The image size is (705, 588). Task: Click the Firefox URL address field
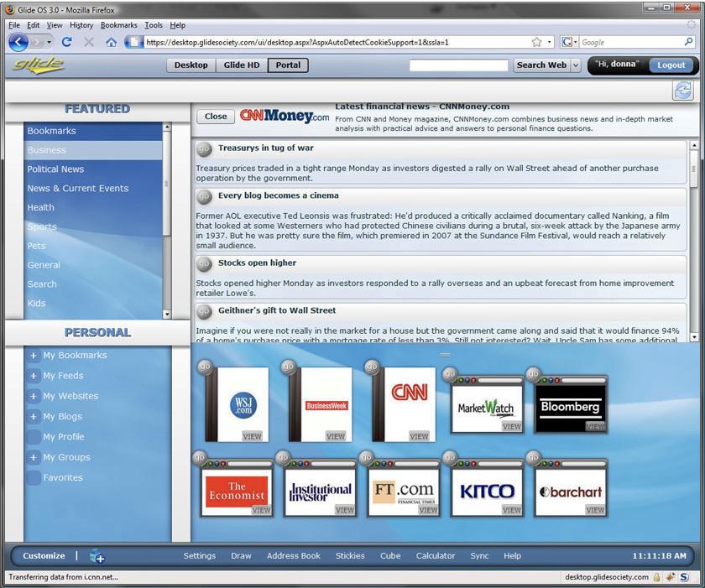(x=337, y=42)
